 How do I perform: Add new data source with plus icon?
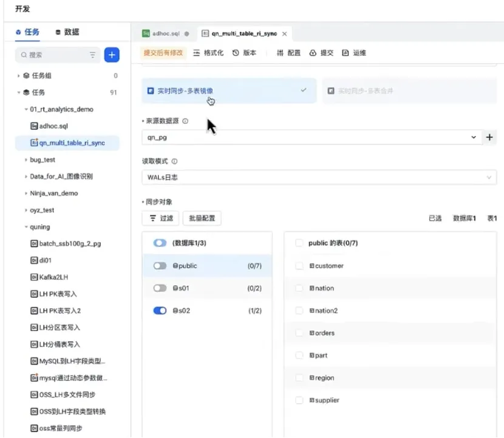[489, 138]
